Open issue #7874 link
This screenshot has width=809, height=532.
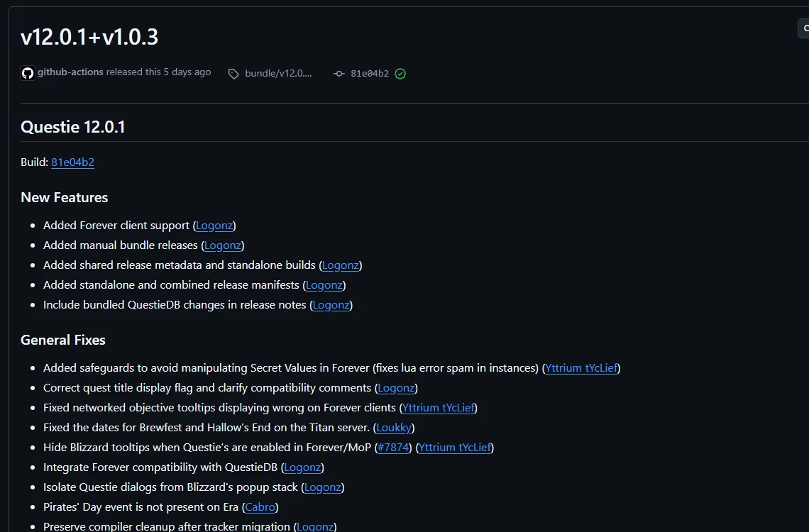[393, 448]
